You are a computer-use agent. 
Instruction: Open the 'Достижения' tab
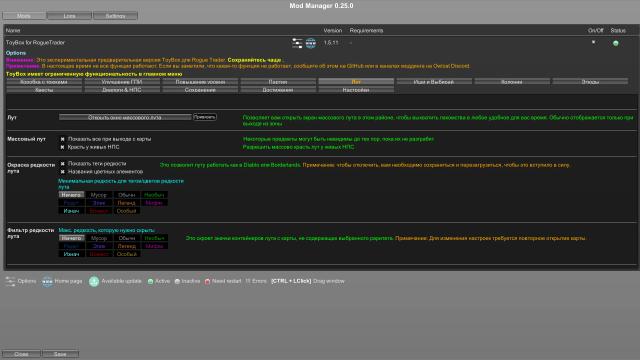pos(278,89)
